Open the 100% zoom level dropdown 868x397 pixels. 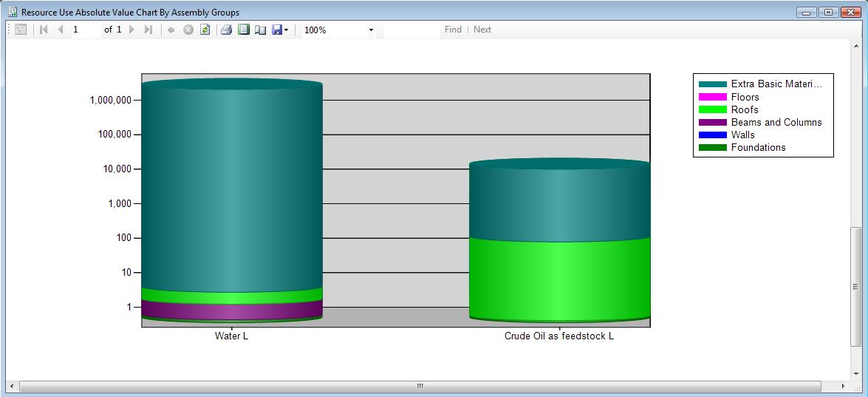[371, 30]
